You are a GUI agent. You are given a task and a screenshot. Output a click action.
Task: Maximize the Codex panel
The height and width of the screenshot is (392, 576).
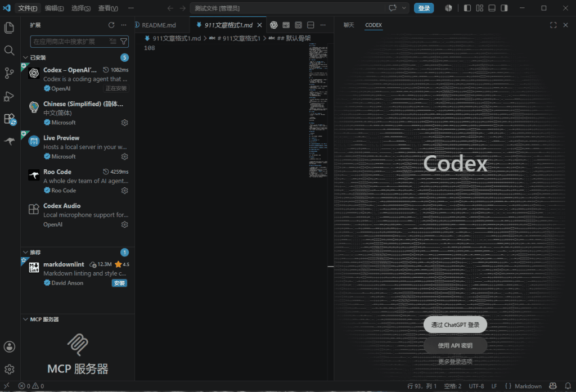tap(553, 25)
